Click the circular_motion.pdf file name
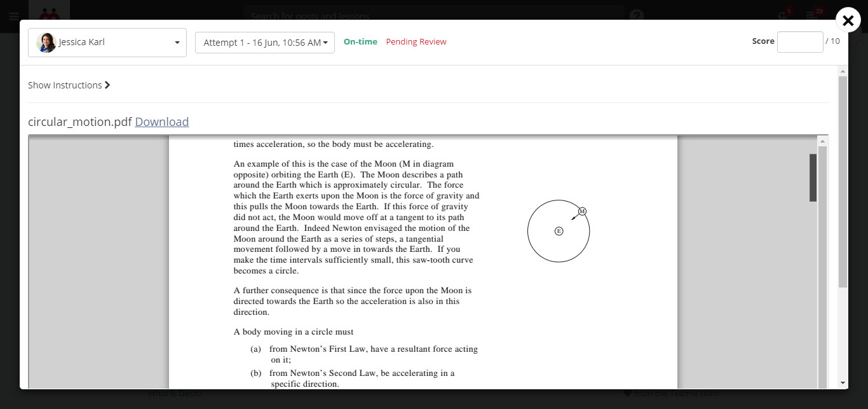 point(80,122)
